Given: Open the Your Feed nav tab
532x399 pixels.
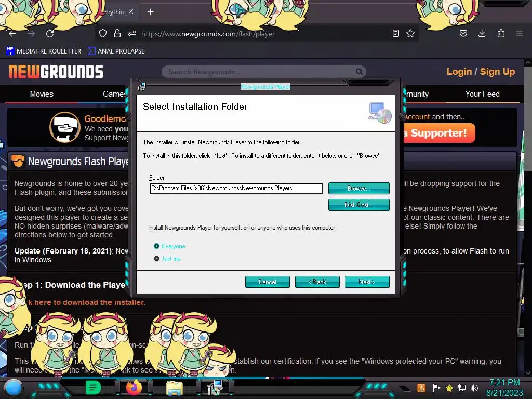Looking at the screenshot, I should coord(482,94).
